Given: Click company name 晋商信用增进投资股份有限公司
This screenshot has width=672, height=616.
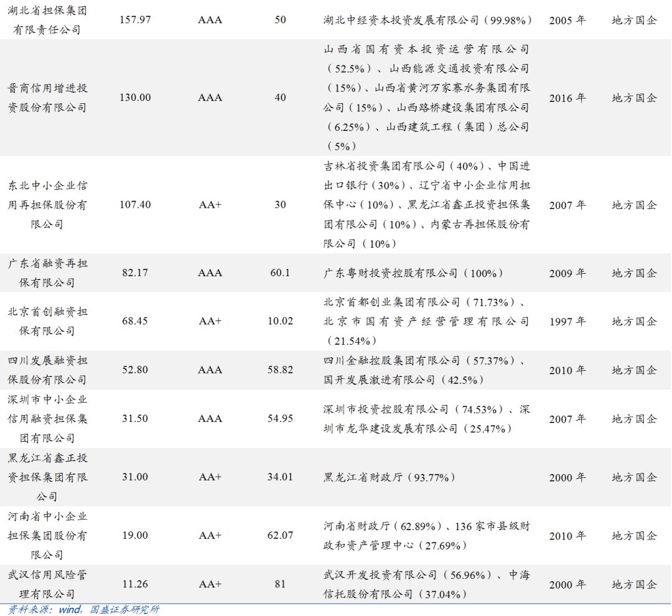Looking at the screenshot, I should [x=47, y=98].
